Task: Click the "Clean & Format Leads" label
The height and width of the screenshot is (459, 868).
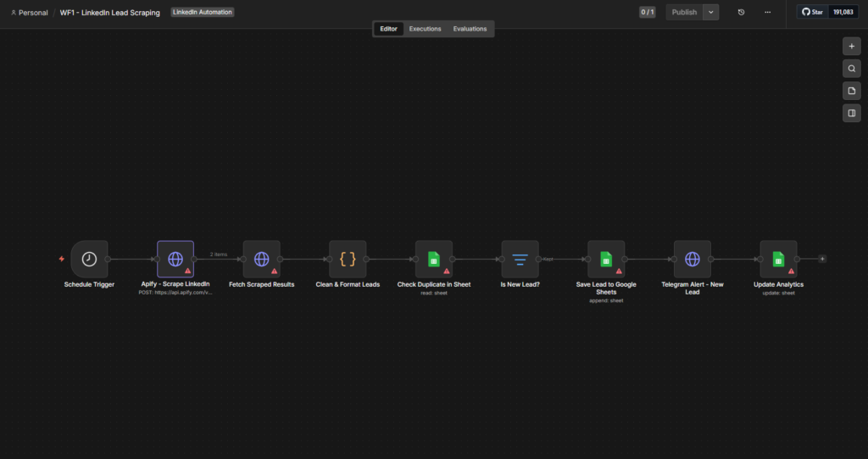Action: pyautogui.click(x=348, y=284)
